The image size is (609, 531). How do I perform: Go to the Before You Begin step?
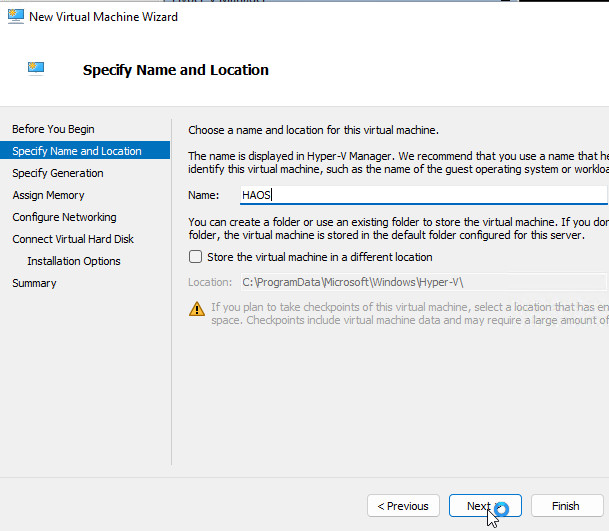[x=53, y=129]
